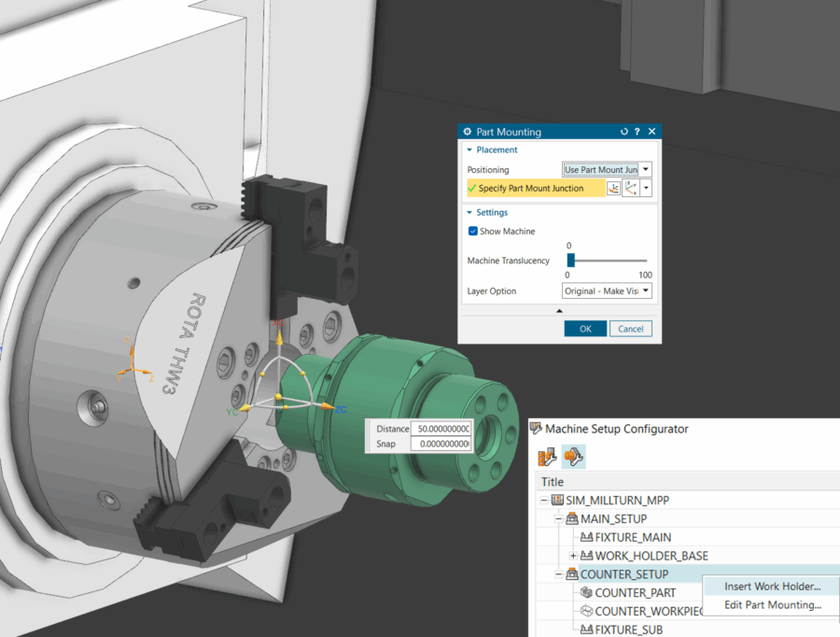
Task: Choose Insert Work Holder from context menu
Action: point(772,587)
